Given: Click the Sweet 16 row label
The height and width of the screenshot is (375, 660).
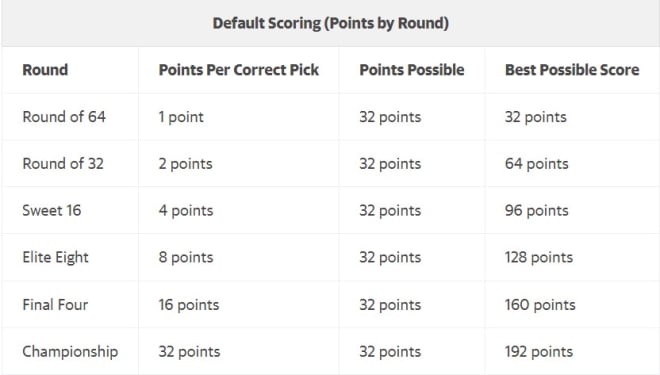Looking at the screenshot, I should (x=52, y=210).
